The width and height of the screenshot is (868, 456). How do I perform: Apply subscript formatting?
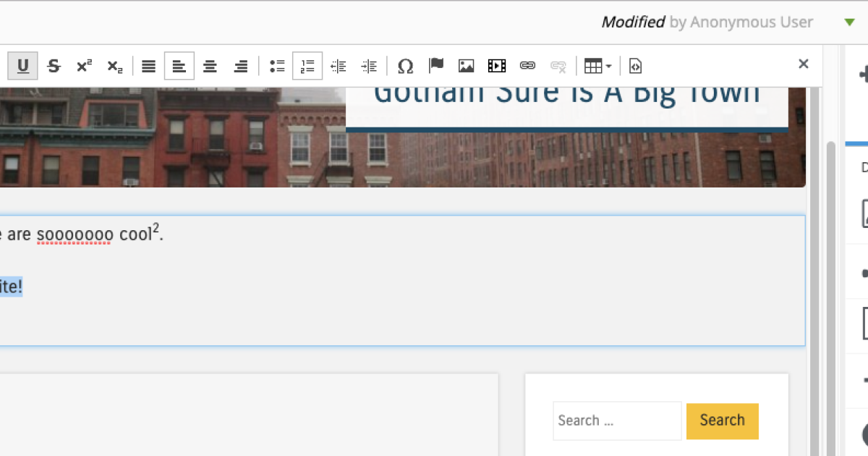point(114,66)
